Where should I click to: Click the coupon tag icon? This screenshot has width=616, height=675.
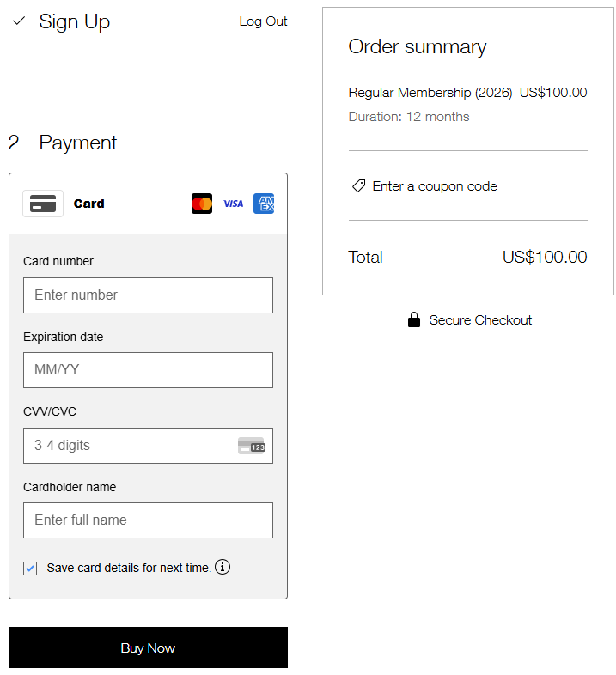[359, 185]
